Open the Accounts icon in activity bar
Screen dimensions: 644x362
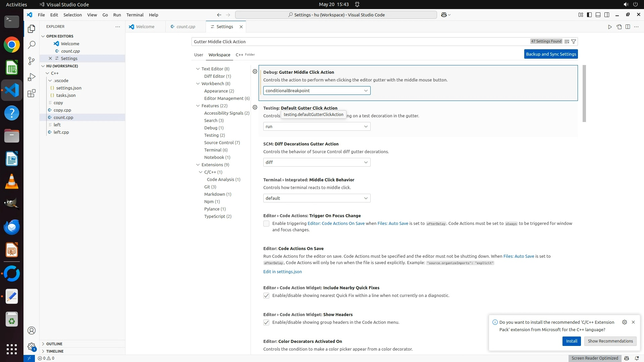(32, 330)
